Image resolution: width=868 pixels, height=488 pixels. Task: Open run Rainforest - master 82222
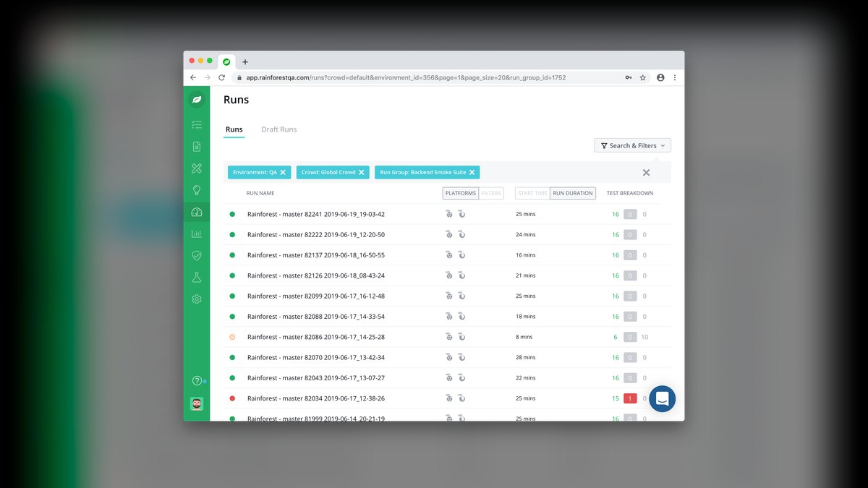click(x=316, y=235)
